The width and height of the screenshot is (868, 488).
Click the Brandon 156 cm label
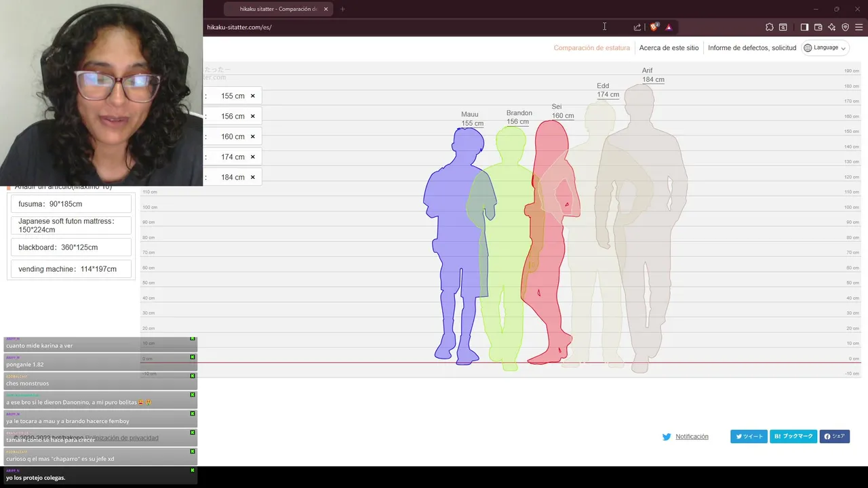coord(519,117)
